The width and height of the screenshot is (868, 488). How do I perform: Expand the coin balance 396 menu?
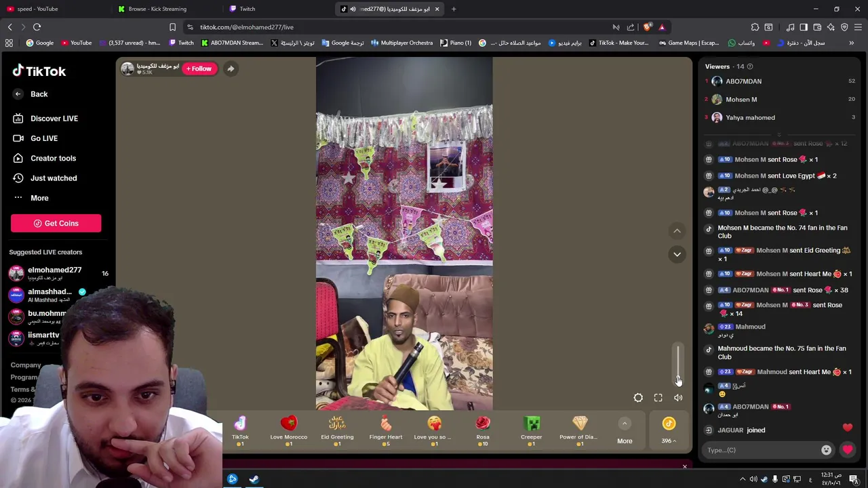click(x=669, y=431)
